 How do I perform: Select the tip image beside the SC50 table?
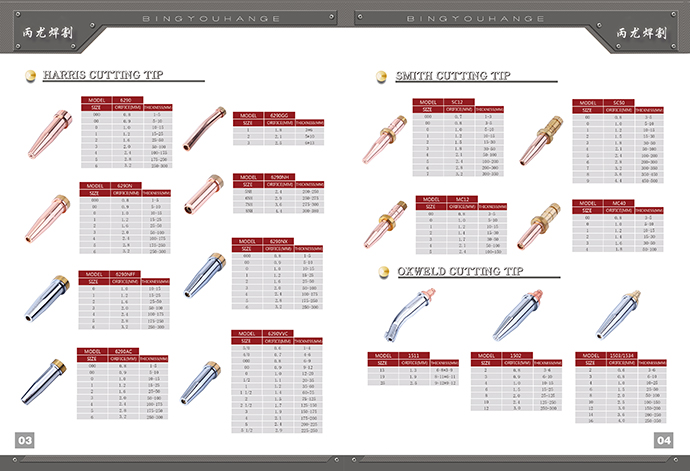coord(541,140)
